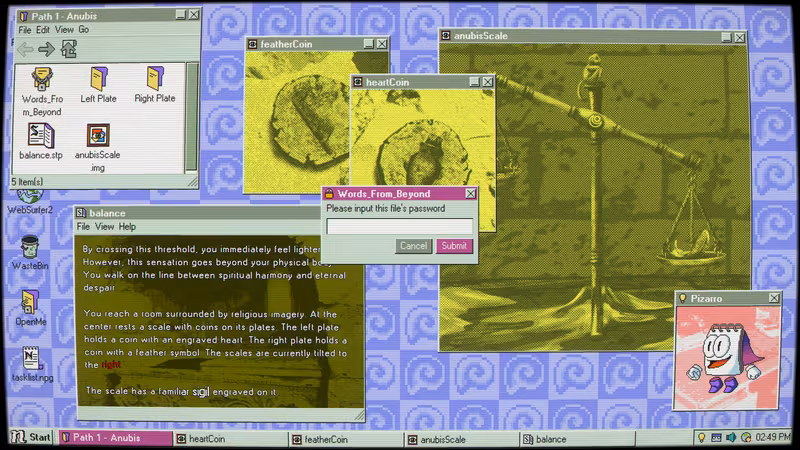This screenshot has width=800, height=450.
Task: Click the '5 Item(s)' status text
Action: click(x=27, y=182)
